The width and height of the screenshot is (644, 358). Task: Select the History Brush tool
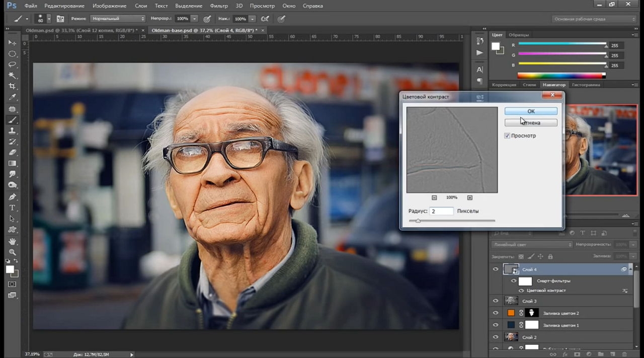click(x=13, y=141)
